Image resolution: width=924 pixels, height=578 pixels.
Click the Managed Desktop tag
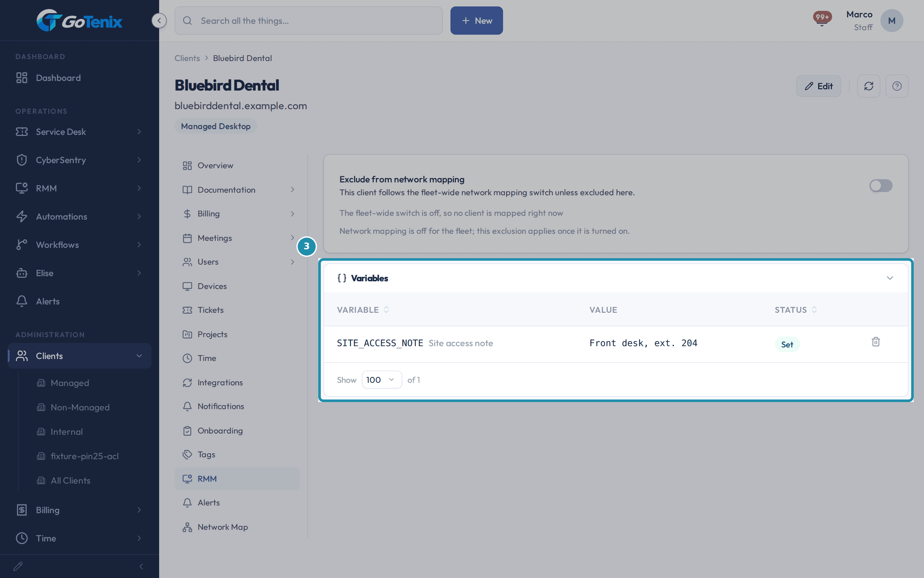click(216, 126)
